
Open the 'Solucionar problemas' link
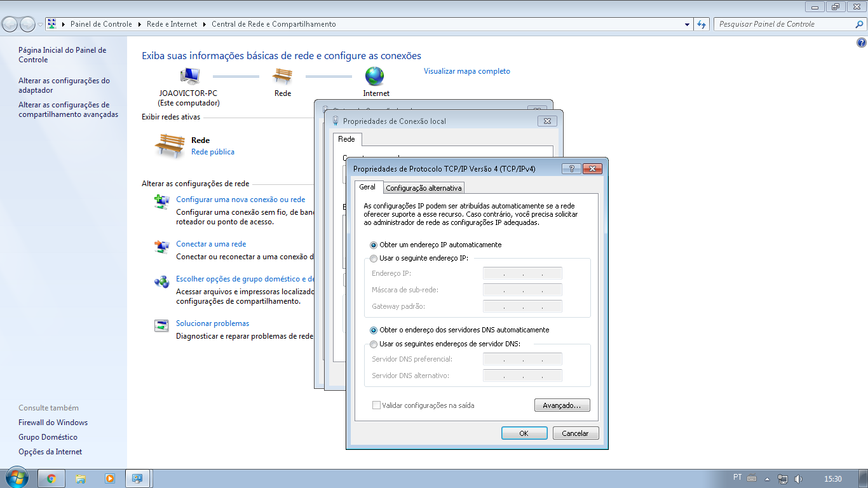[x=212, y=323]
